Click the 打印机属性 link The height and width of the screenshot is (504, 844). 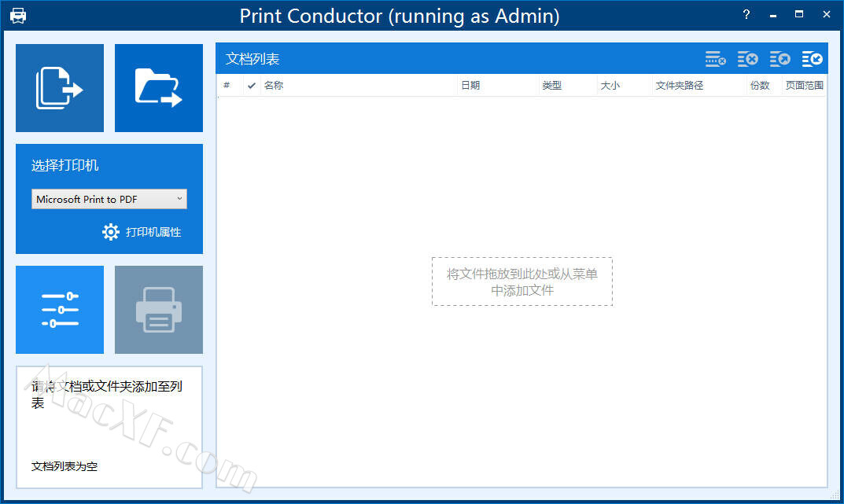[153, 232]
